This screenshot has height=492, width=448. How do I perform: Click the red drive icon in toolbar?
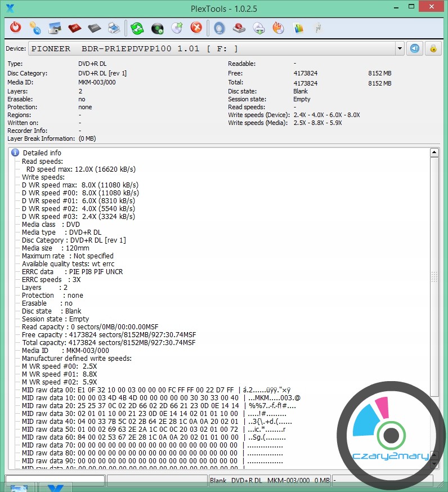click(x=239, y=27)
